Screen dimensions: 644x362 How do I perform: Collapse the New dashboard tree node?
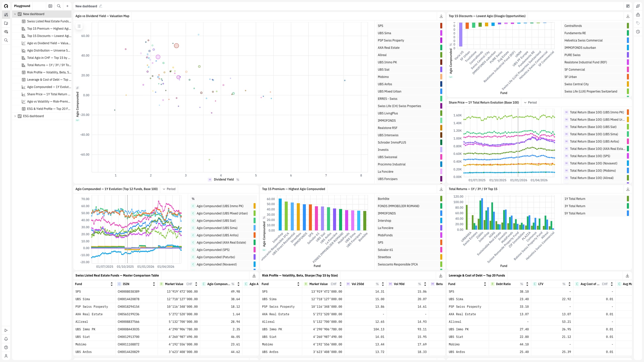(x=15, y=14)
